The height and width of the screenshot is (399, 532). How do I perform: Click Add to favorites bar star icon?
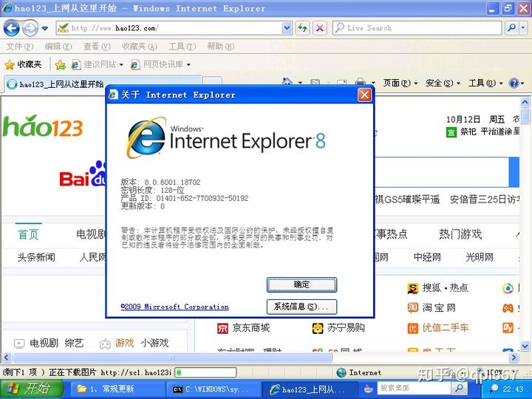point(61,64)
